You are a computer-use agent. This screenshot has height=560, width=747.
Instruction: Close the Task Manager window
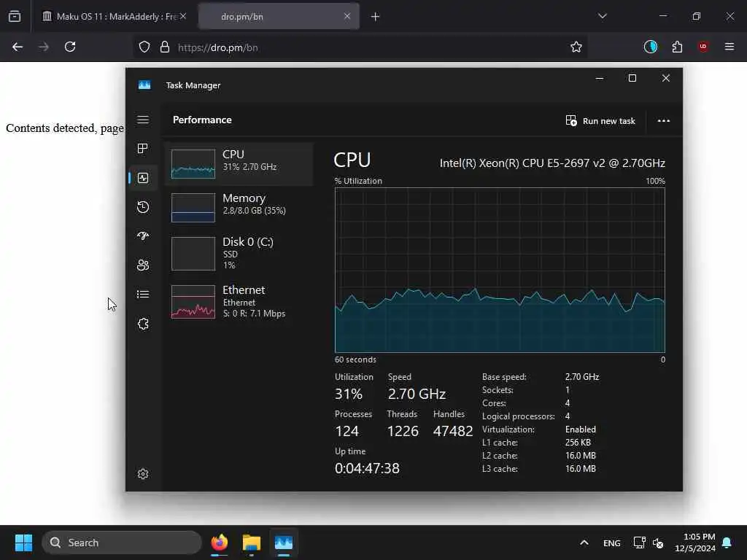(666, 78)
